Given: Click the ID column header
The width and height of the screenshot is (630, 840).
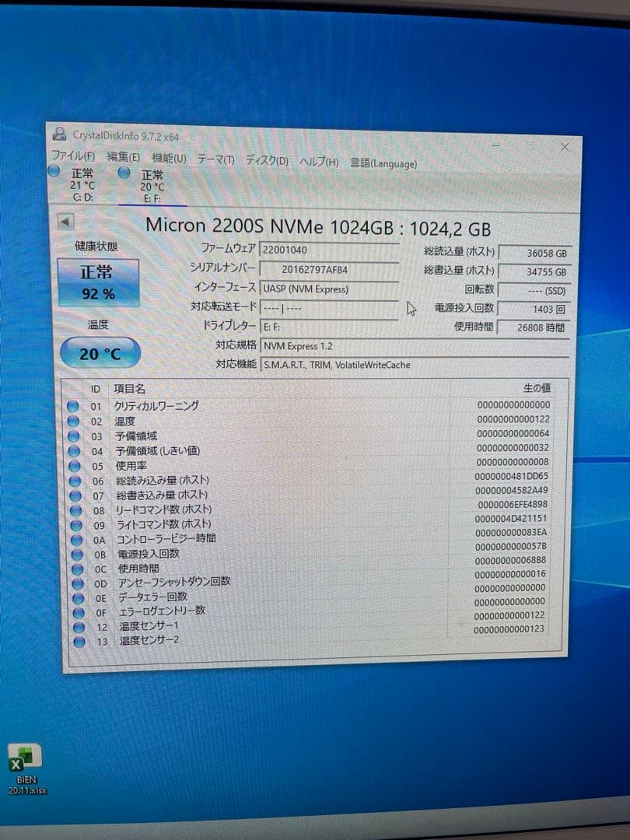Looking at the screenshot, I should [x=96, y=390].
